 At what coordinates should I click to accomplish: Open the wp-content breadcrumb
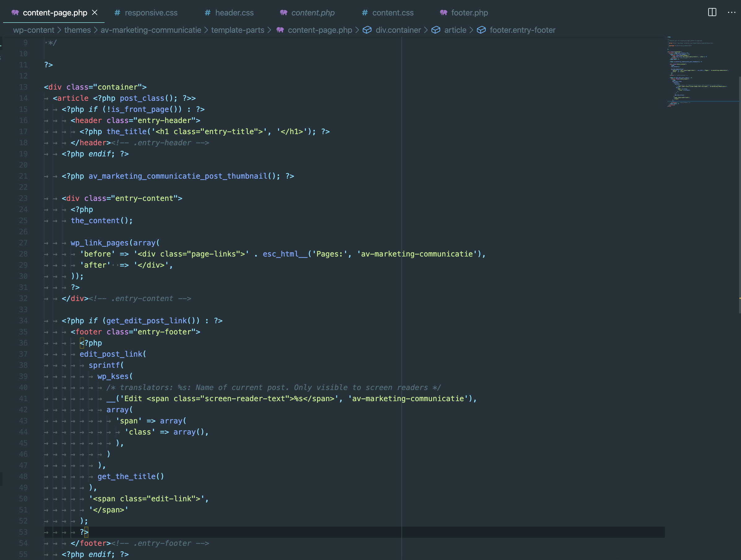click(33, 30)
